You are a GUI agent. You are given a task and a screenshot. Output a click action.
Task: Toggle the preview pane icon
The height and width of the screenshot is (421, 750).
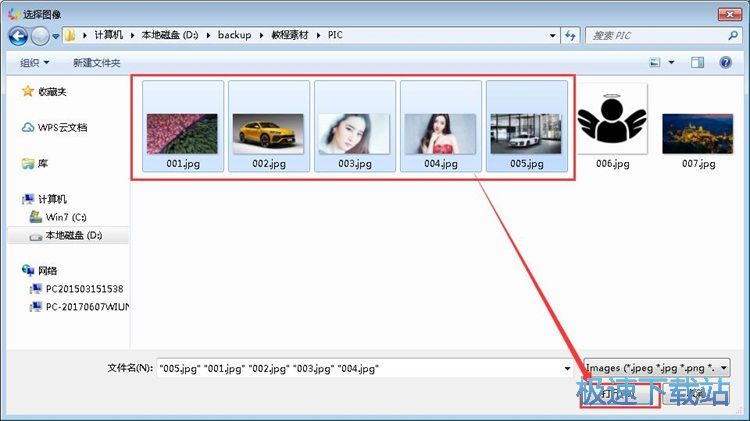pos(697,62)
